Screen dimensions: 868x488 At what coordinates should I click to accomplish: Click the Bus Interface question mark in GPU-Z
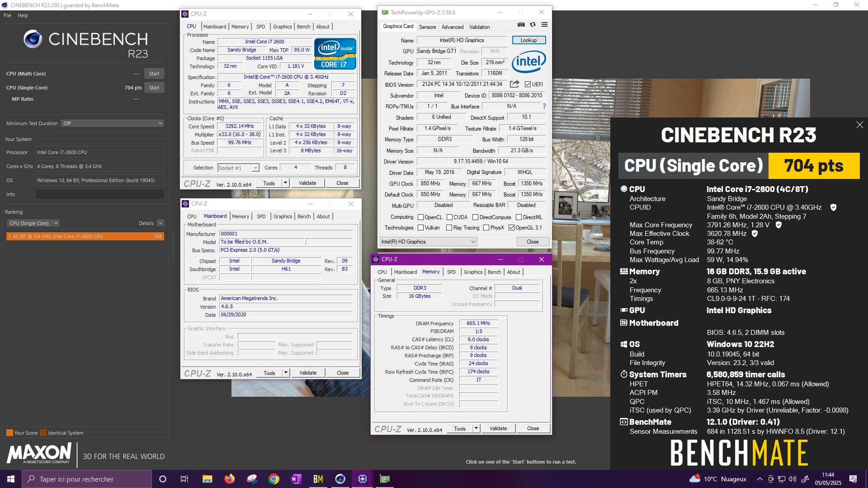544,107
